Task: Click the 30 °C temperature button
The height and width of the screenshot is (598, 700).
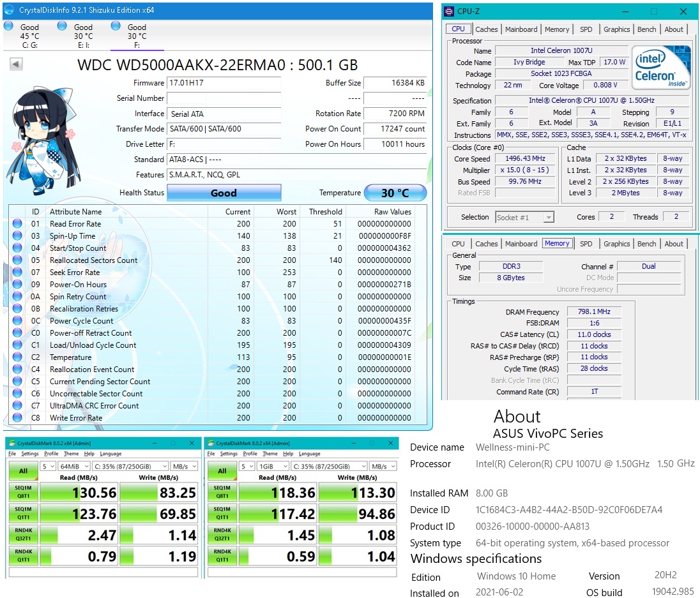Action: click(395, 193)
